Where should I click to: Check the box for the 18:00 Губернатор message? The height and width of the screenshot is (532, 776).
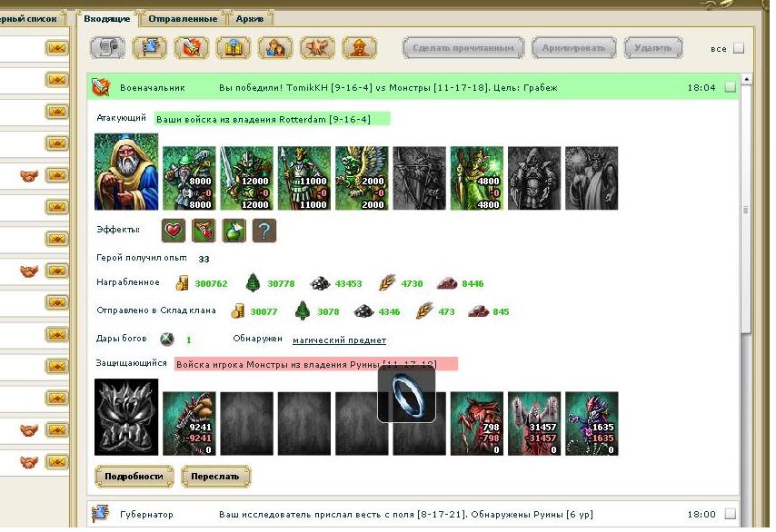[x=730, y=514]
